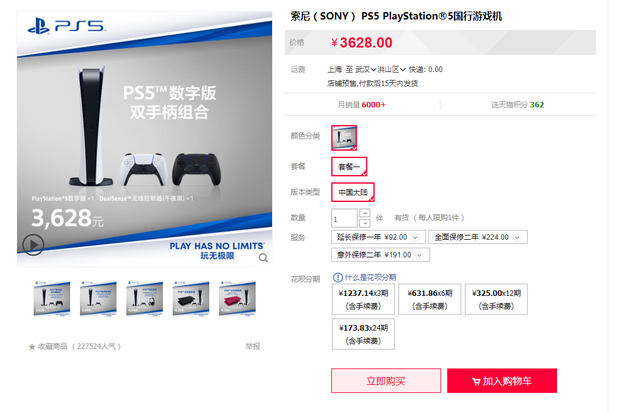Expand the 延长保修一年 ¥92.00 service dropdown
This screenshot has width=640, height=413.
tap(378, 237)
